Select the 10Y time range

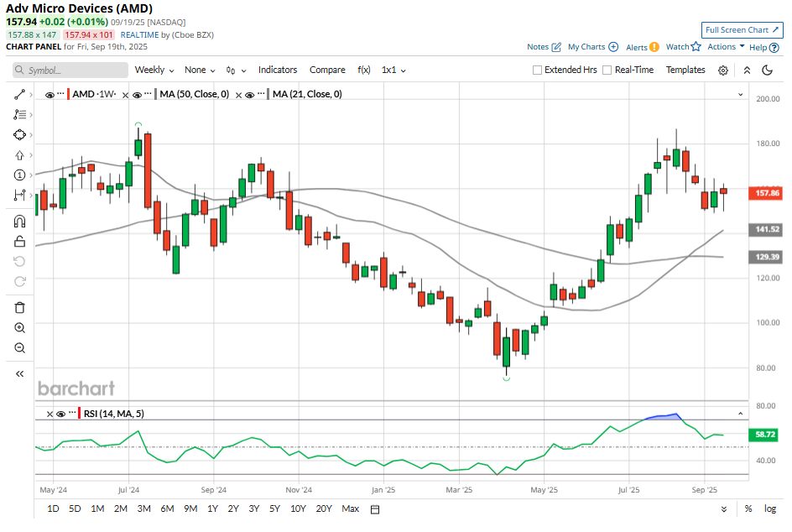coord(298,509)
